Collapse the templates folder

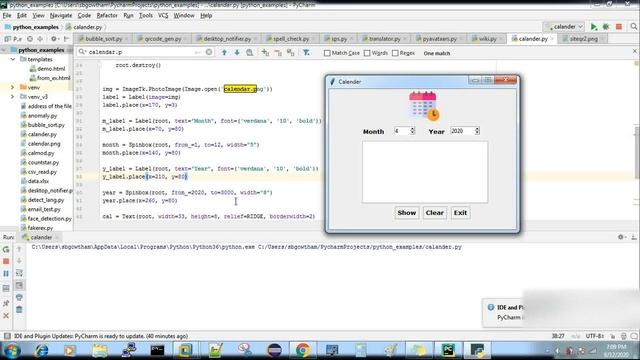13,59
